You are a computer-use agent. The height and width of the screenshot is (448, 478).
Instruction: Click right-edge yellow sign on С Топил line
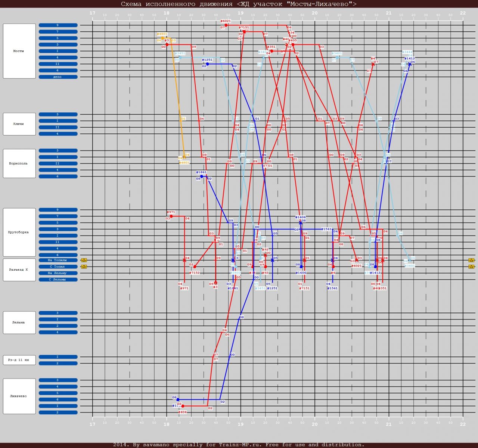[471, 267]
